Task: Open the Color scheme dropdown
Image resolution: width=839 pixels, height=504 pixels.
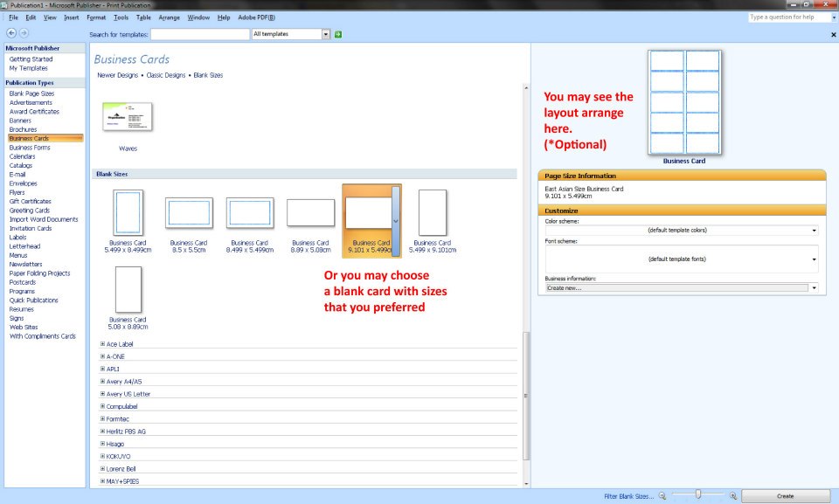Action: tap(814, 230)
